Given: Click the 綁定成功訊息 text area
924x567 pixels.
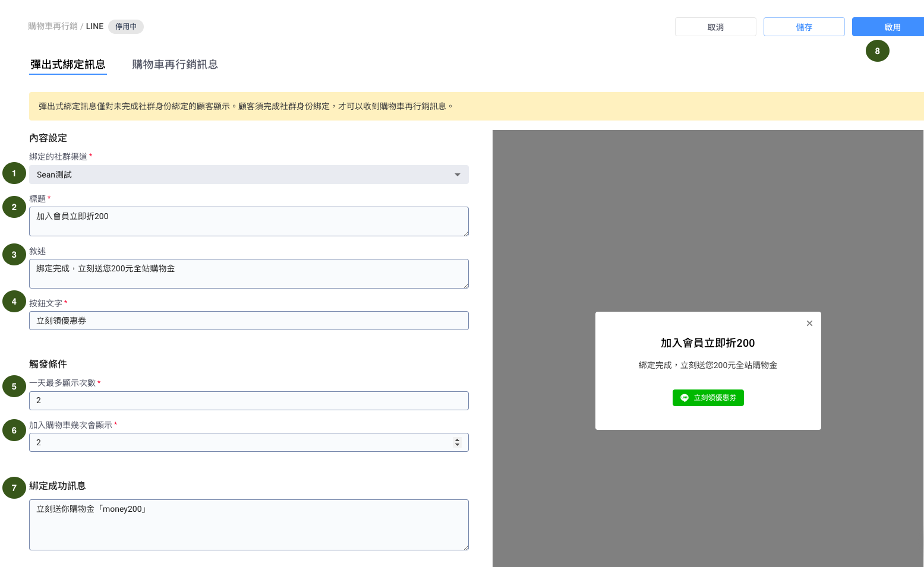Looking at the screenshot, I should click(x=248, y=525).
